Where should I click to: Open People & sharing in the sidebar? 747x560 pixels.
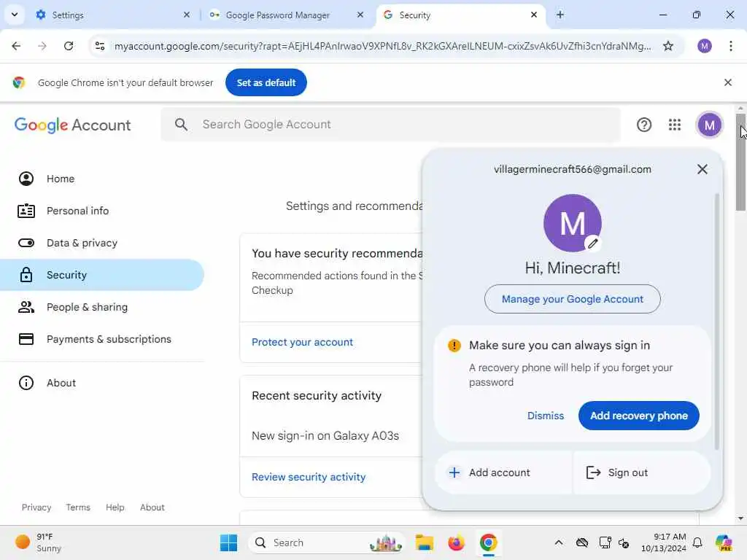point(102,307)
